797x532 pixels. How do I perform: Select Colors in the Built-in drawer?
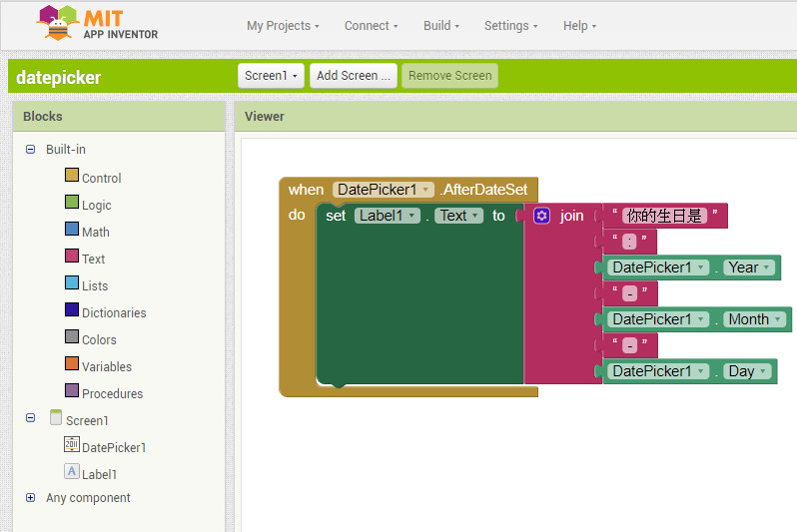point(99,340)
